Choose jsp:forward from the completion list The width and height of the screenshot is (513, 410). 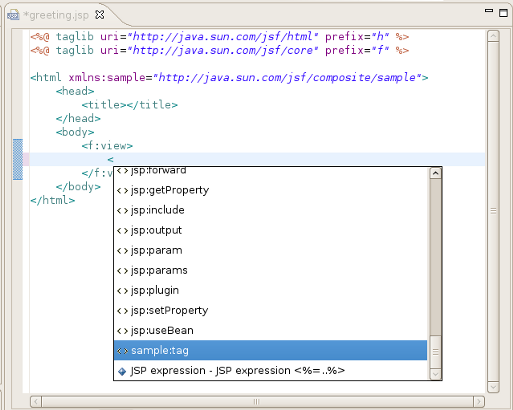(270, 171)
